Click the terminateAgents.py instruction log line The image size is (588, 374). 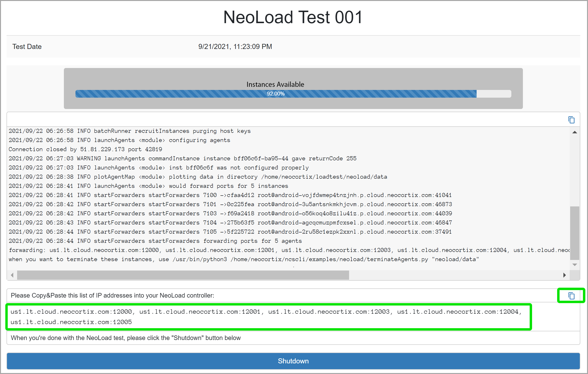click(x=244, y=259)
